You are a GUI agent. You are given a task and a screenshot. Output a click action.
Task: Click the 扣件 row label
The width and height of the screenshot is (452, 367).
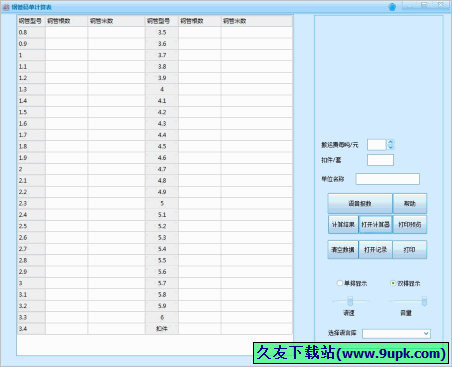(162, 329)
